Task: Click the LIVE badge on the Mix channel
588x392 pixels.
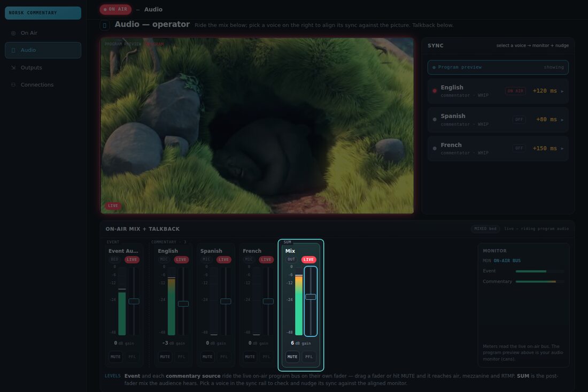Action: coord(308,259)
